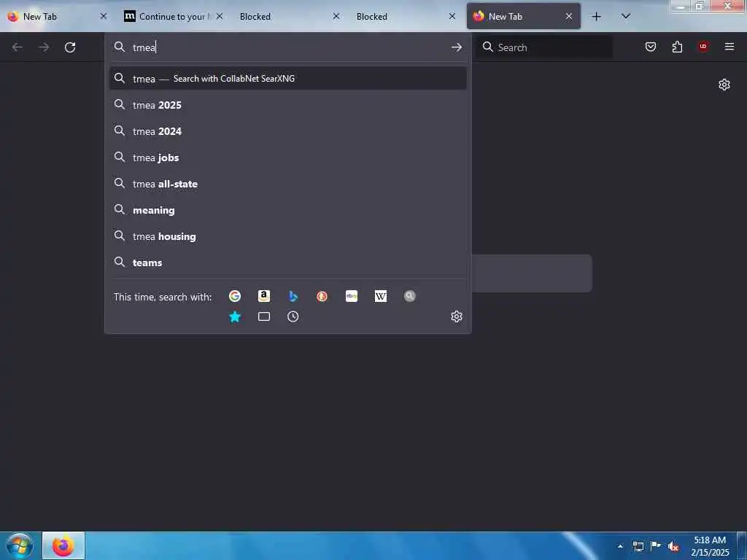Open the Extensions puzzle icon
Viewport: 747px width, 560px height.
coord(677,47)
